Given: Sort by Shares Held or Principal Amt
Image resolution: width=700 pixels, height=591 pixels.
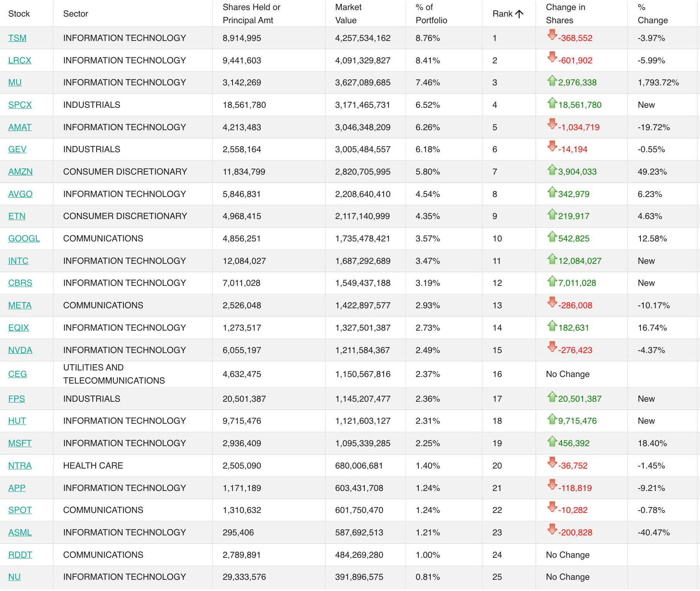Looking at the screenshot, I should point(251,14).
